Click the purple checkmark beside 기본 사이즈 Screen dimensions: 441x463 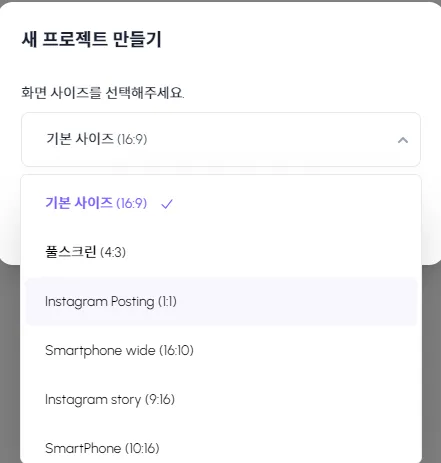click(x=167, y=204)
